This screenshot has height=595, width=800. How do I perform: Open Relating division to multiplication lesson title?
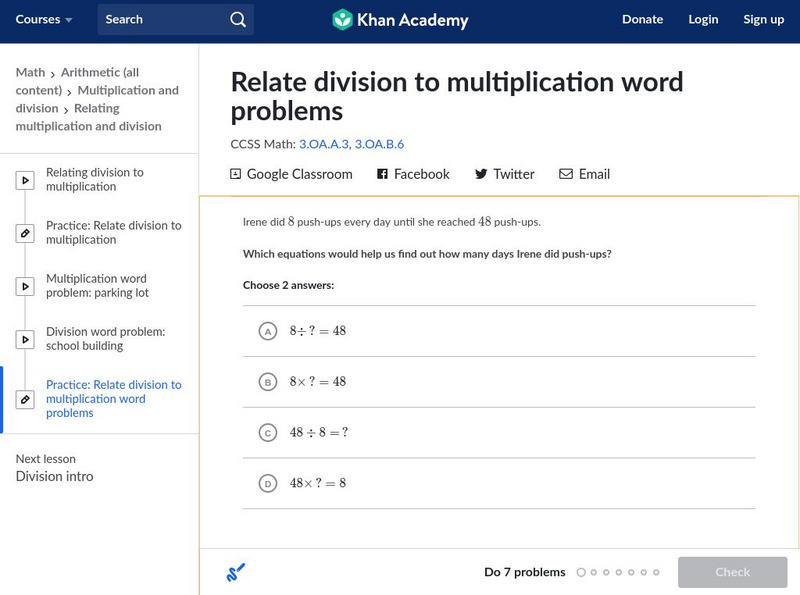(95, 180)
